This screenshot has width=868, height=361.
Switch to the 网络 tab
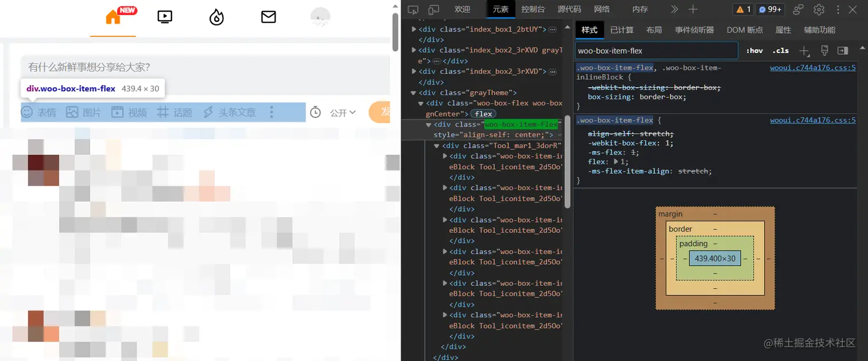[x=602, y=9]
